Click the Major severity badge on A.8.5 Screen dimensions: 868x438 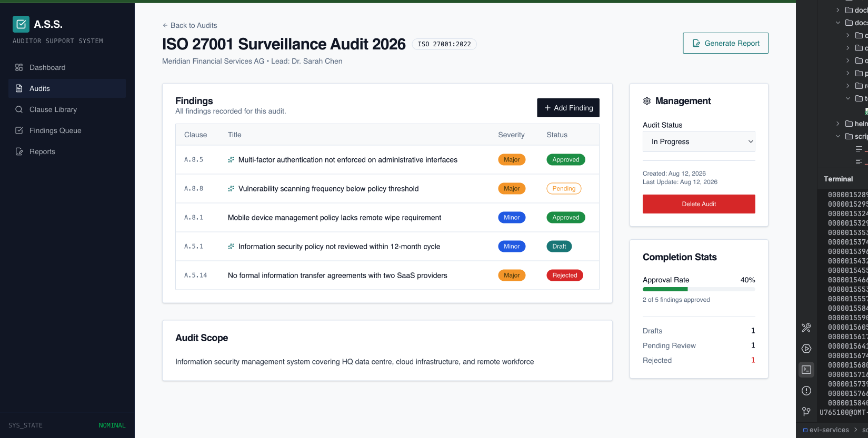coord(512,160)
